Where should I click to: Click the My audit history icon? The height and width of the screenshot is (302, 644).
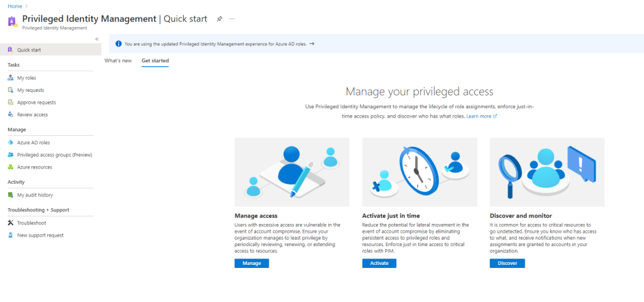pyautogui.click(x=11, y=195)
